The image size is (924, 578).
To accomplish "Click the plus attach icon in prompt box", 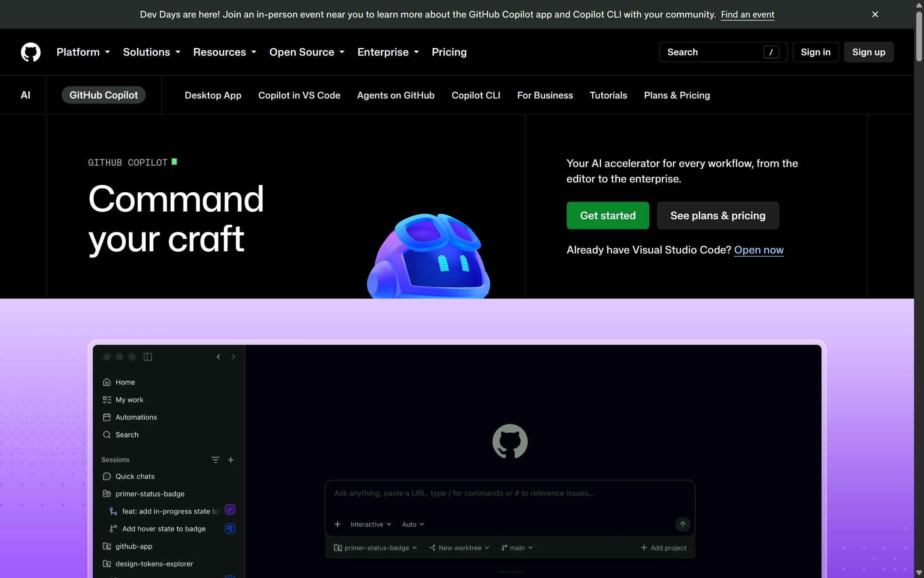I will pos(338,524).
